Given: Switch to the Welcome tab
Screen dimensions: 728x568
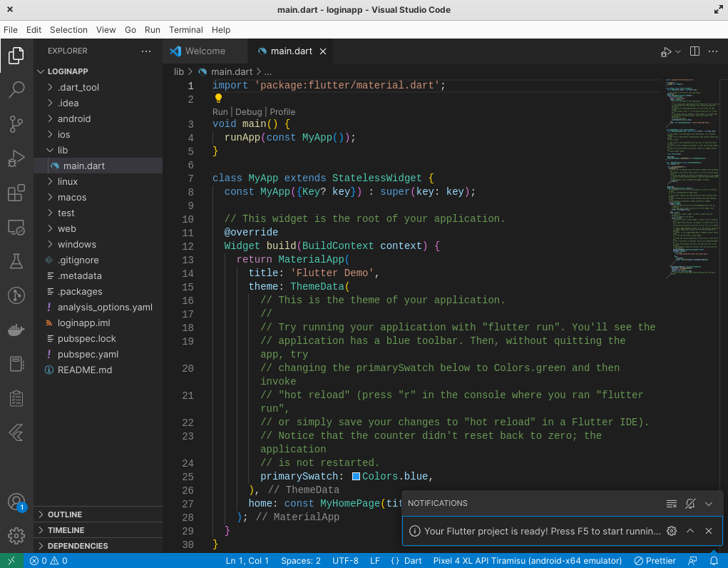Looking at the screenshot, I should [205, 51].
